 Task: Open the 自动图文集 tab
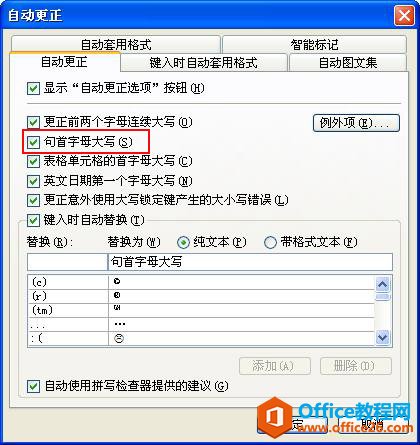tap(348, 63)
